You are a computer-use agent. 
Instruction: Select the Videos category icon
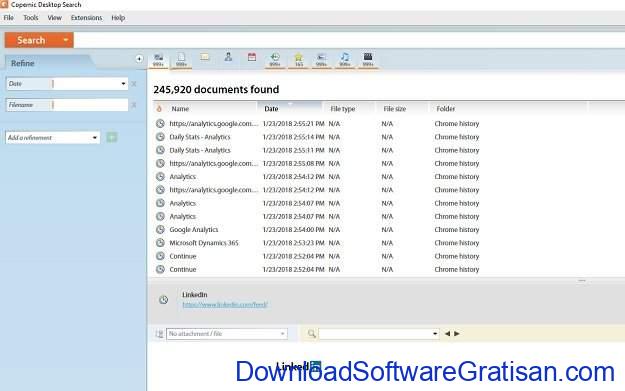coord(368,60)
